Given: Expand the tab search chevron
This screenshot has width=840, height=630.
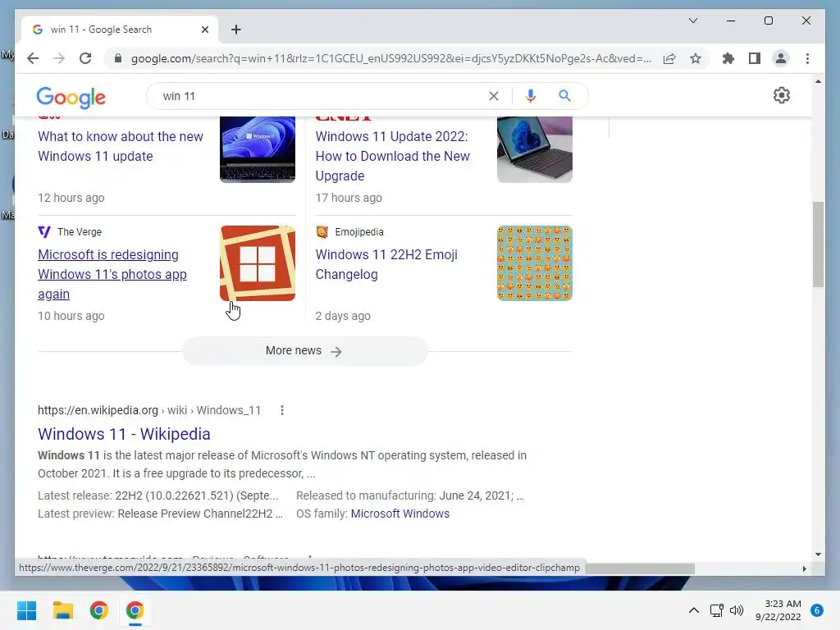Looking at the screenshot, I should [x=692, y=21].
